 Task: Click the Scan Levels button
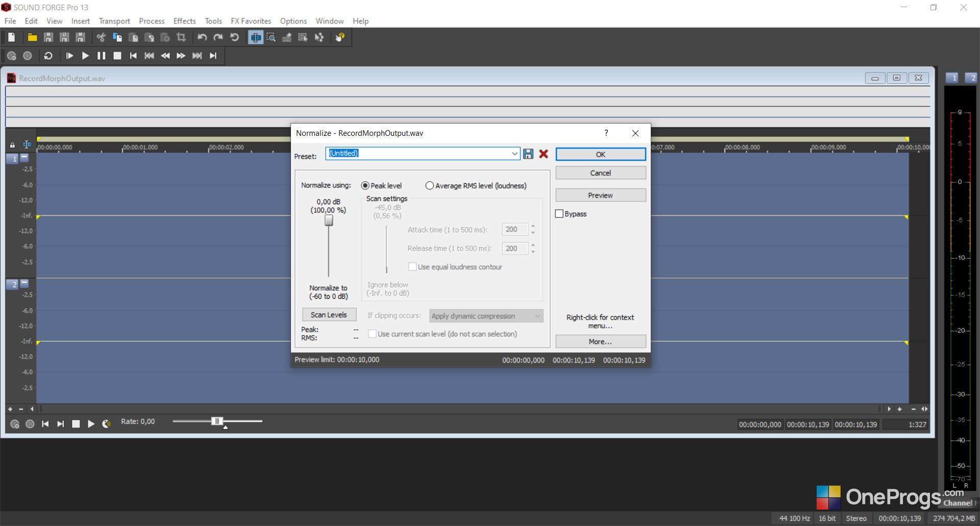click(x=329, y=315)
